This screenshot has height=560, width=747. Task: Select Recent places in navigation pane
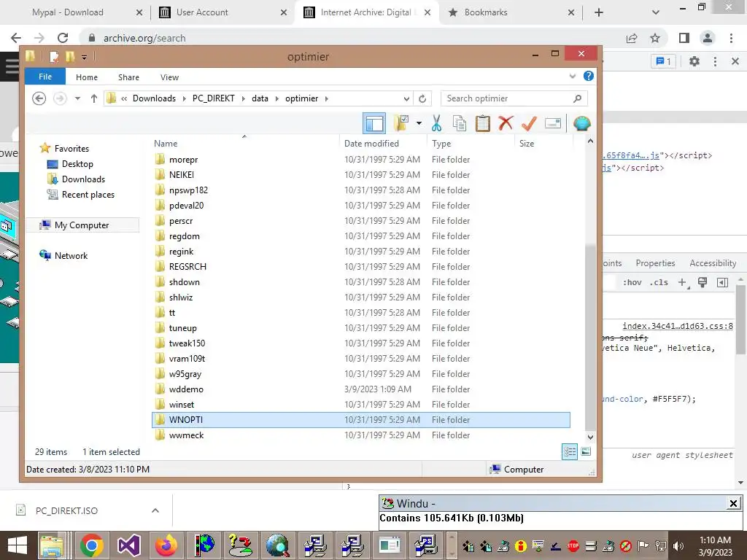coord(88,194)
